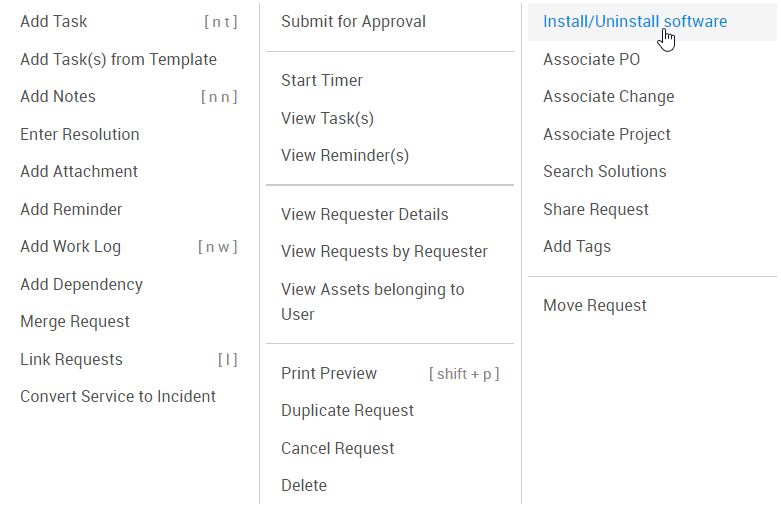Screen dimensions: 781x505
Task: Click Add Attachment in the menu
Action: pyautogui.click(x=79, y=172)
